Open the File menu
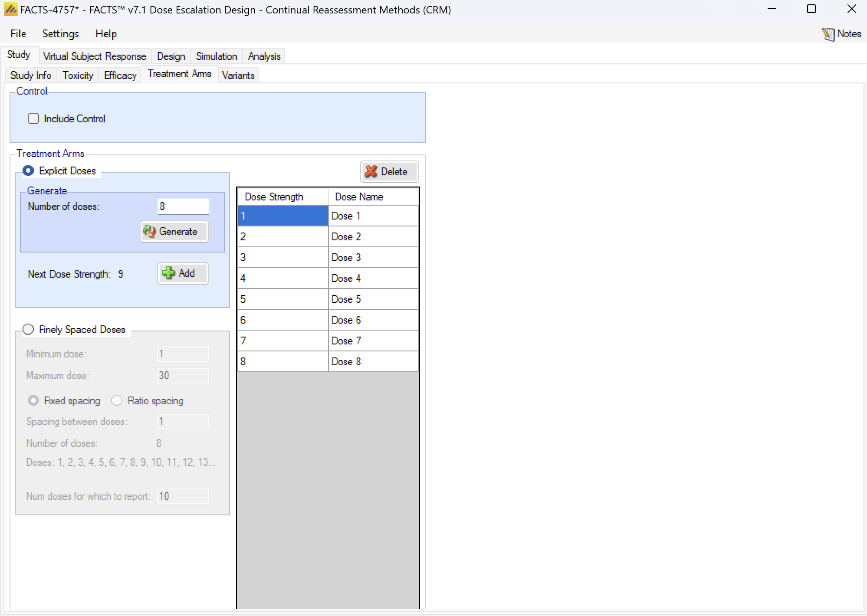The width and height of the screenshot is (867, 616). point(18,34)
